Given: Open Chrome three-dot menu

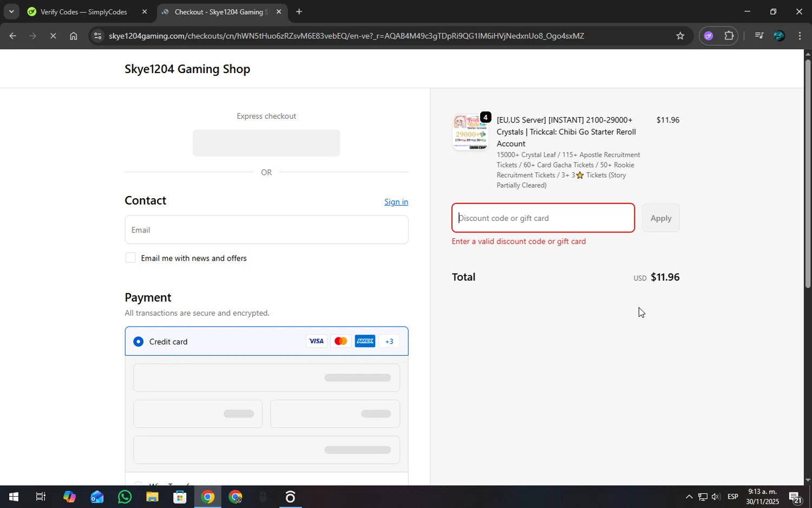Looking at the screenshot, I should (800, 36).
